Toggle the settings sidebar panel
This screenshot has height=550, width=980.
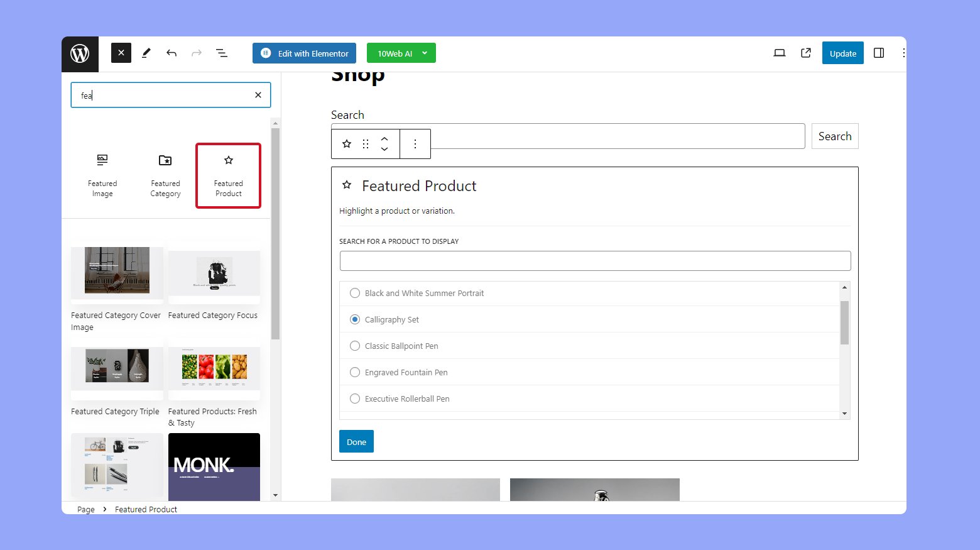pos(879,53)
